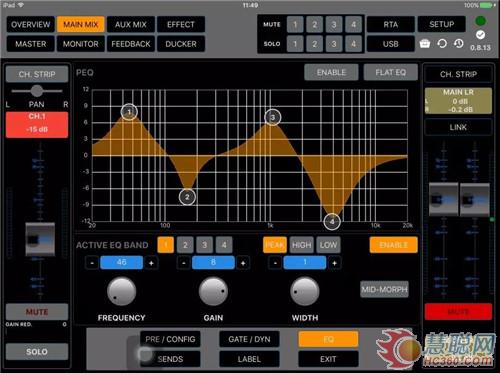Viewport: 500px width, 373px height.
Task: Open the FEEDBACK tab
Action: point(131,44)
